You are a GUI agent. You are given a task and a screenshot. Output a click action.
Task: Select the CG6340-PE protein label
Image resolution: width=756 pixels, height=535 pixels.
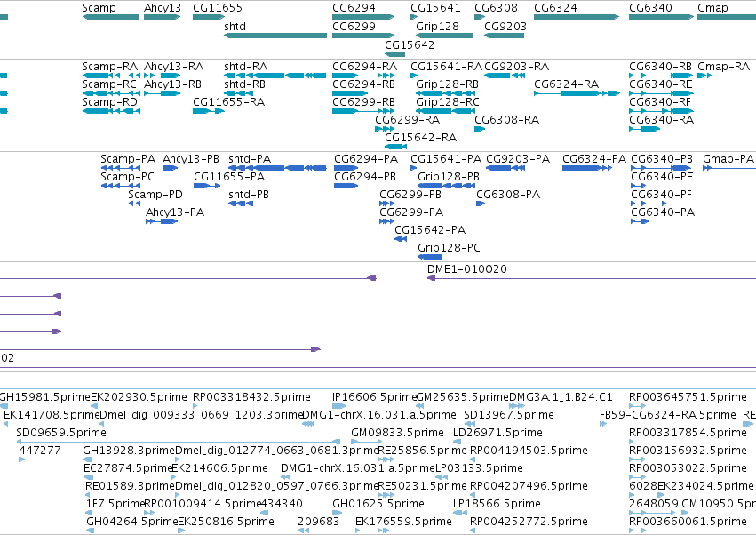pyautogui.click(x=662, y=177)
